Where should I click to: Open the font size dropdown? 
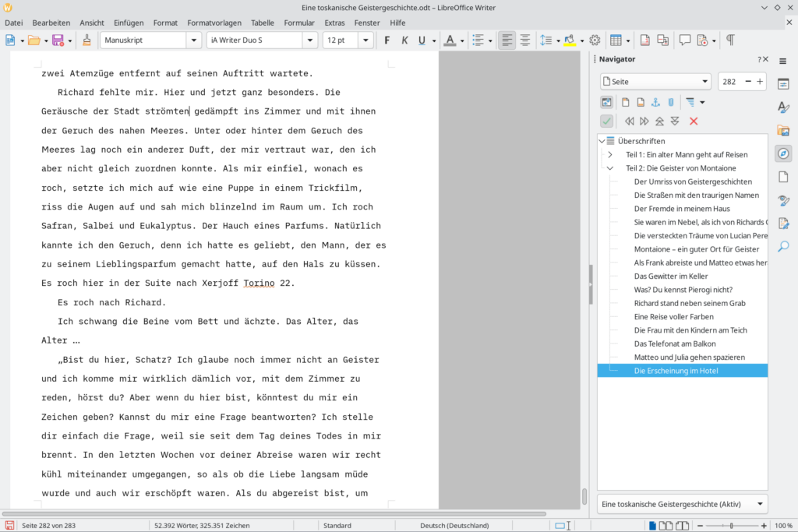pos(365,41)
